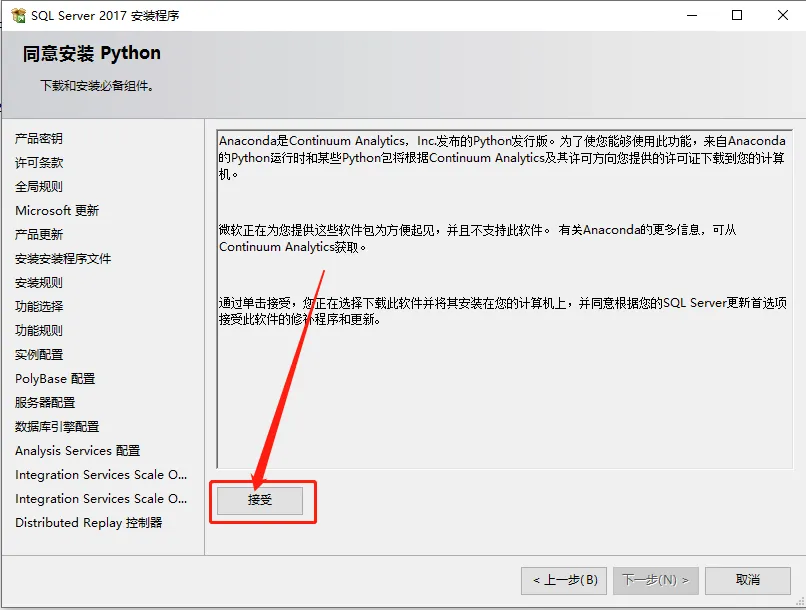Image resolution: width=806 pixels, height=610 pixels.
Task: Close the SQL Server 2017 setup window
Action: [782, 15]
